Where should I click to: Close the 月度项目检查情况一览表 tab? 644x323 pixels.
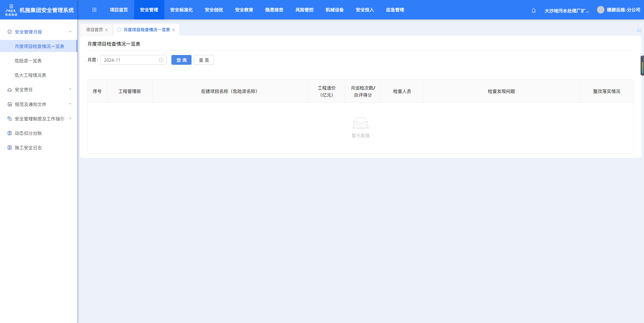click(x=174, y=30)
